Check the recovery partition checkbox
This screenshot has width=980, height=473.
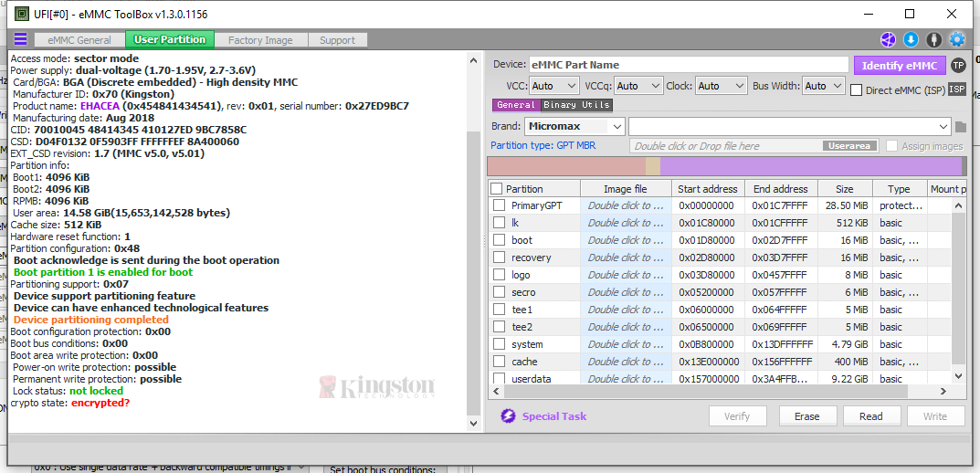[499, 258]
